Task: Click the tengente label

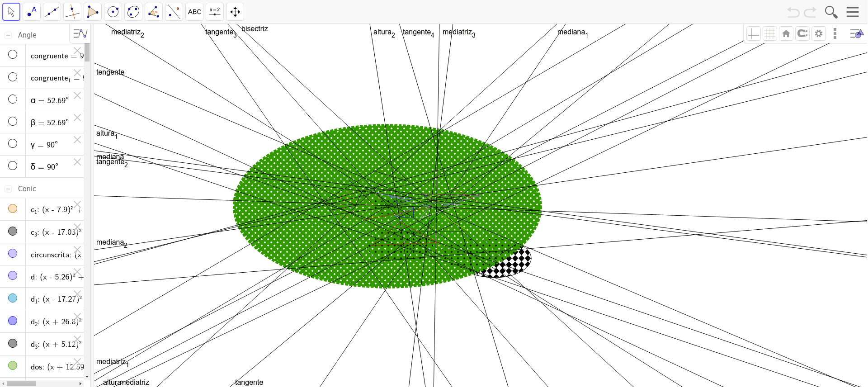Action: [110, 72]
